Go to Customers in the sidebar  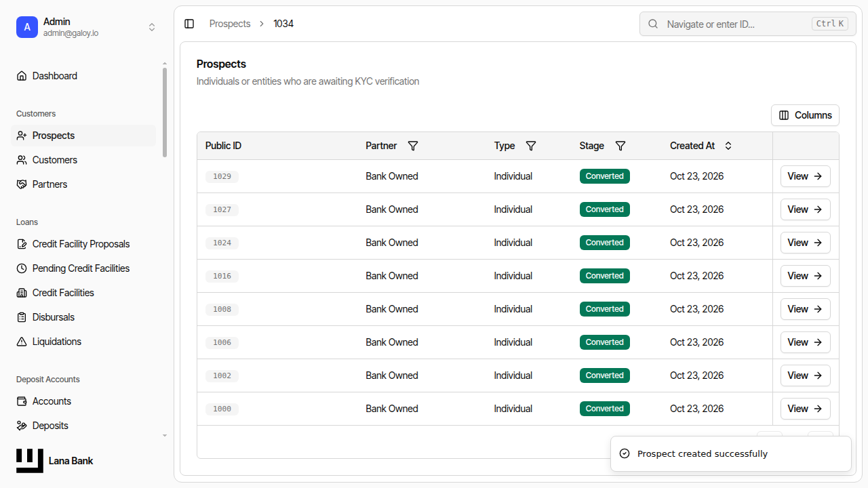[83, 160]
